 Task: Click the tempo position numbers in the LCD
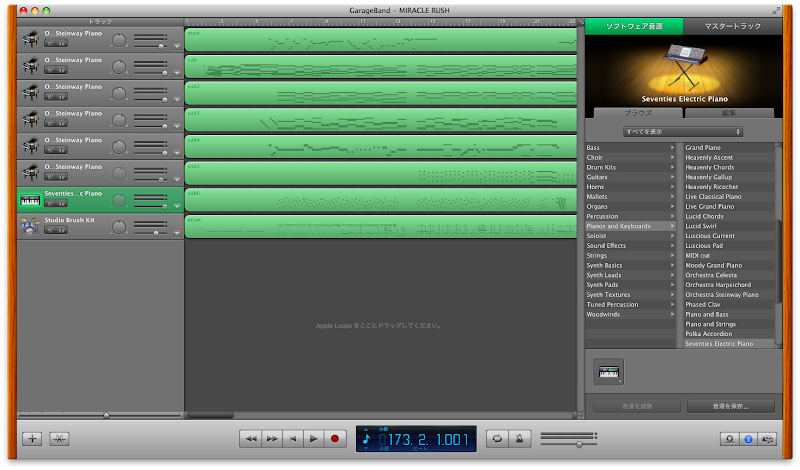click(428, 439)
